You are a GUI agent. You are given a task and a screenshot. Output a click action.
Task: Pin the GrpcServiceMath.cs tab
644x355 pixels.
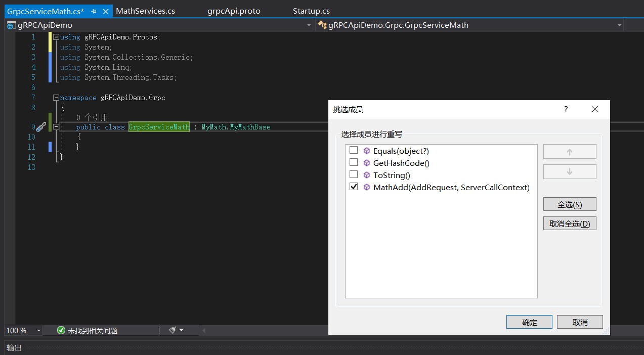coord(94,11)
